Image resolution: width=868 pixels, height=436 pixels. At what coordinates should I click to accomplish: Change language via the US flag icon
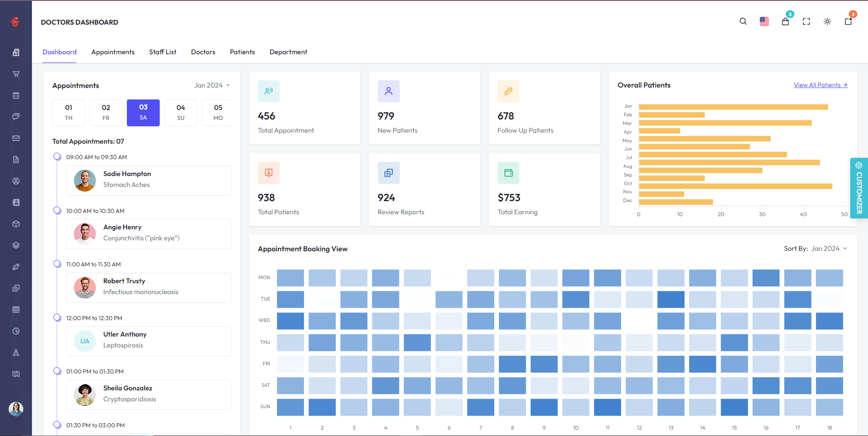coord(764,21)
